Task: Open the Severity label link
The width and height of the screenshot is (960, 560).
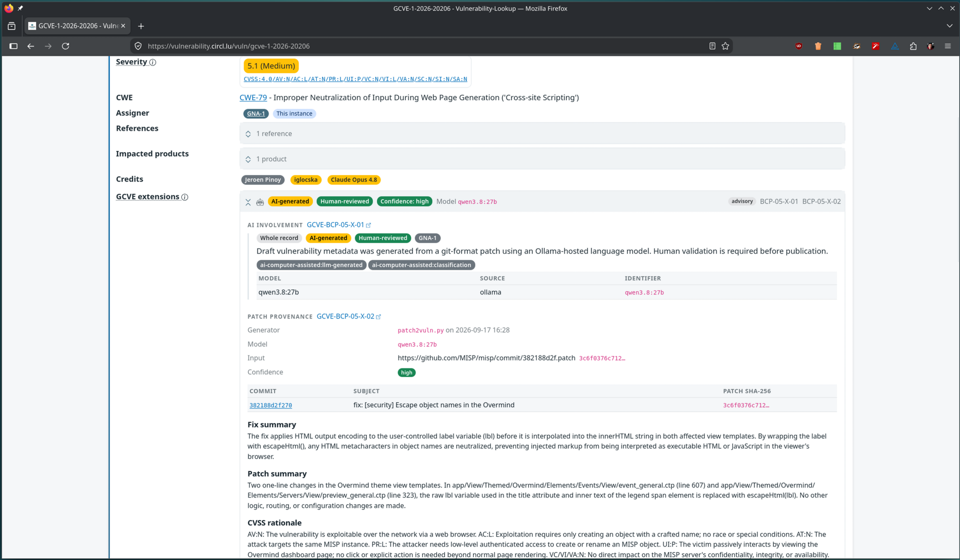Action: click(x=132, y=62)
